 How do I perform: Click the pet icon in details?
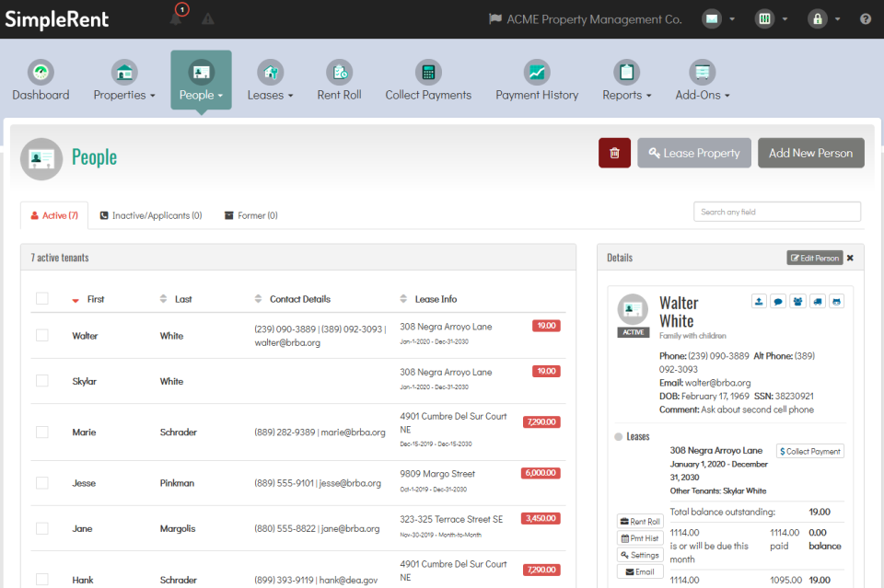coord(837,301)
